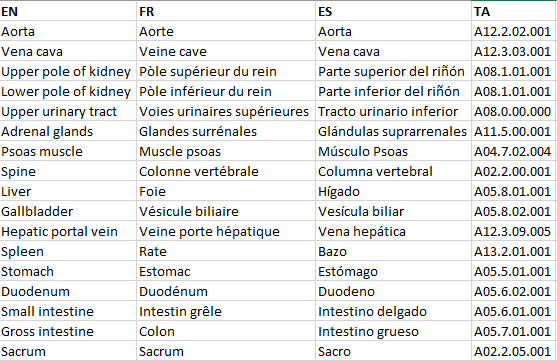This screenshot has height=361, width=557.
Task: Click the Glandes surrénales cell
Action: click(x=226, y=131)
